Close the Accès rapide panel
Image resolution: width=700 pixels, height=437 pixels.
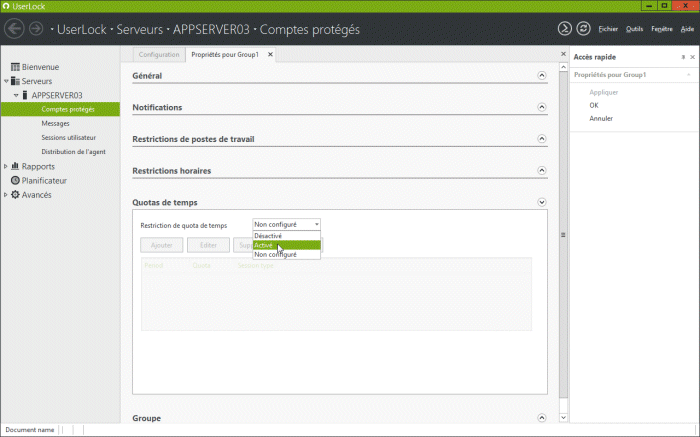[692, 57]
